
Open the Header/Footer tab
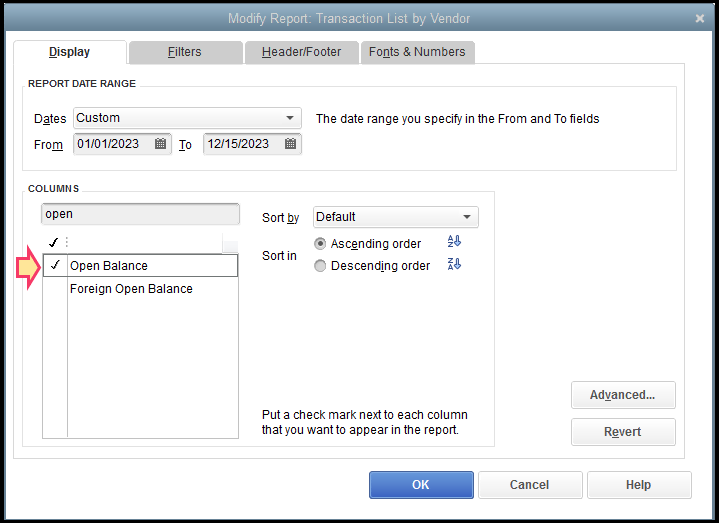[x=301, y=52]
